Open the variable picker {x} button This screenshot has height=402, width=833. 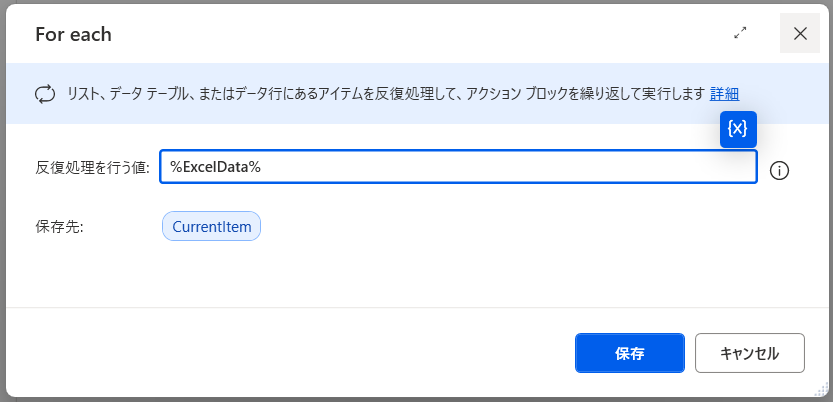point(738,129)
